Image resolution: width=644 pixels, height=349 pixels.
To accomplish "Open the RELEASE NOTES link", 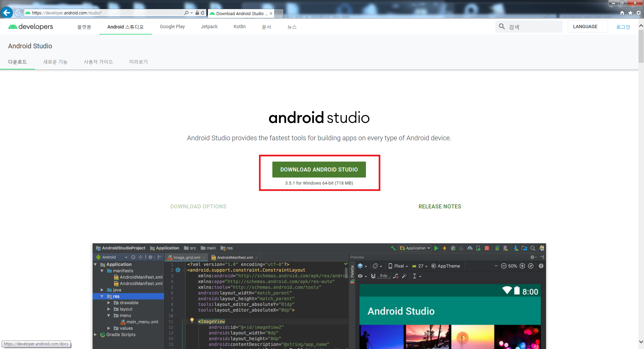I will coord(440,206).
